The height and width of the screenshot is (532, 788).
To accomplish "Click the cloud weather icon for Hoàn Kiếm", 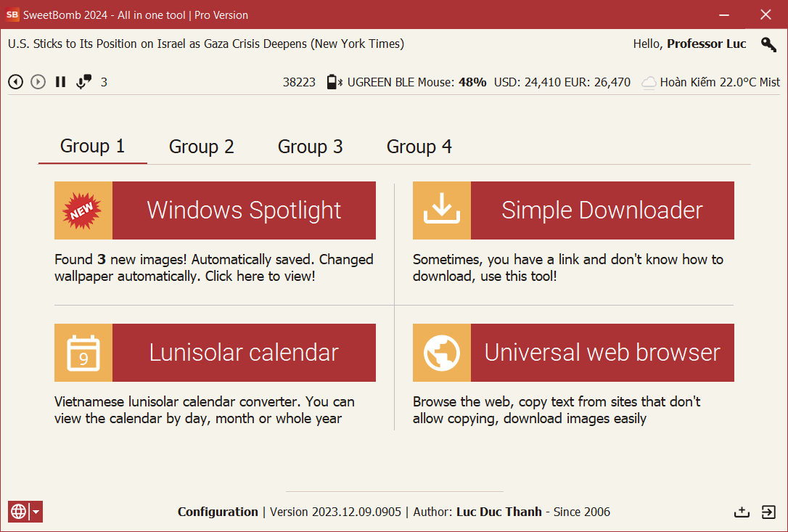I will [x=649, y=83].
